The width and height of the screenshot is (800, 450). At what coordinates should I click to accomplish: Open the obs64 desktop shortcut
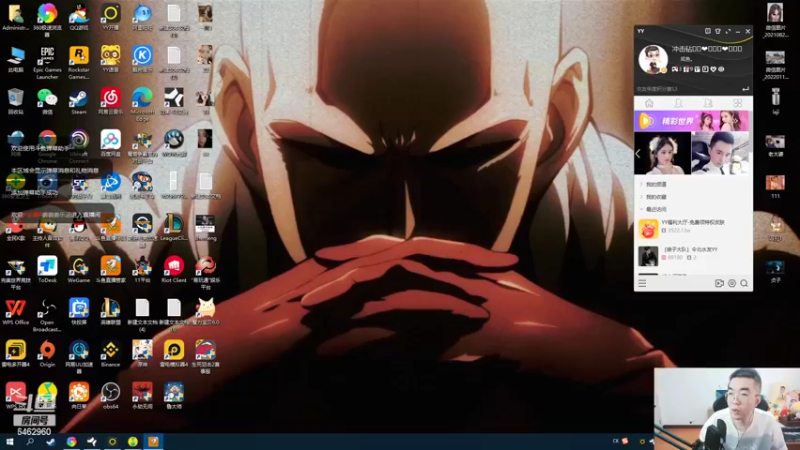coord(111,395)
